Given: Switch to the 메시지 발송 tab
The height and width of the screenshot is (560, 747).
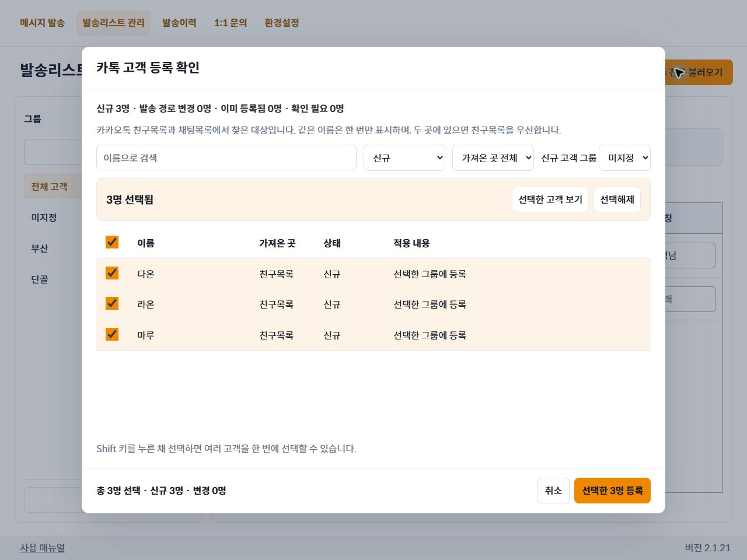Looking at the screenshot, I should (x=42, y=23).
